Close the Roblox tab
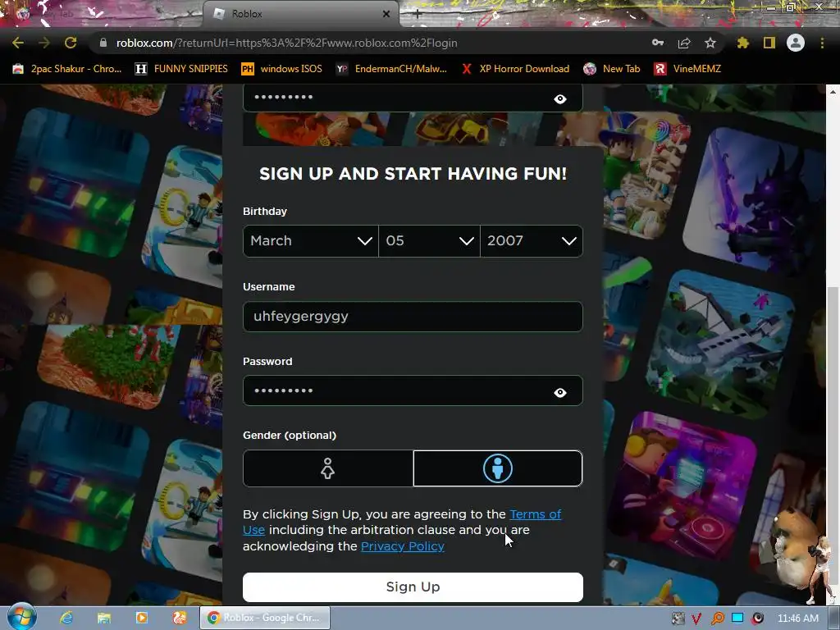 coord(386,14)
